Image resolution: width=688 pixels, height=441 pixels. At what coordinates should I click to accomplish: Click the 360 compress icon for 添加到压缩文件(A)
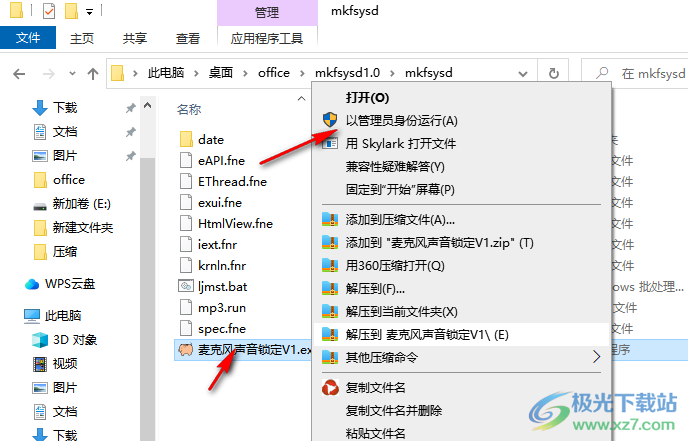pos(330,219)
